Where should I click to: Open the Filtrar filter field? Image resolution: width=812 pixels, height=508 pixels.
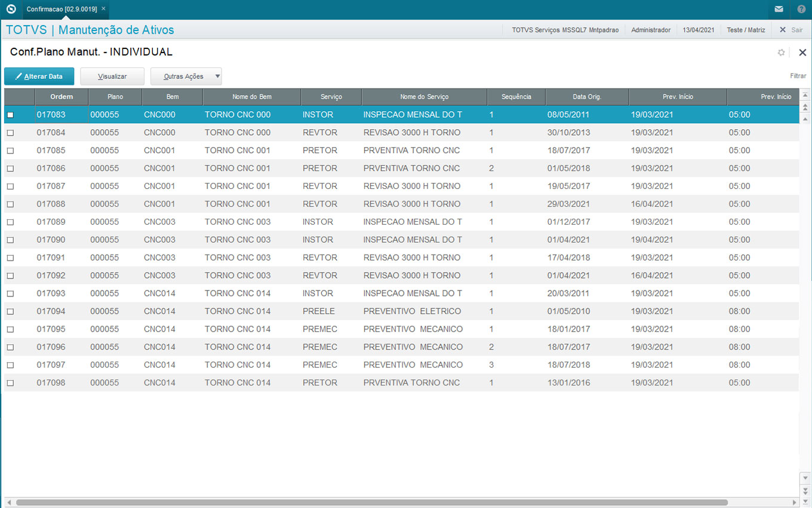click(798, 76)
